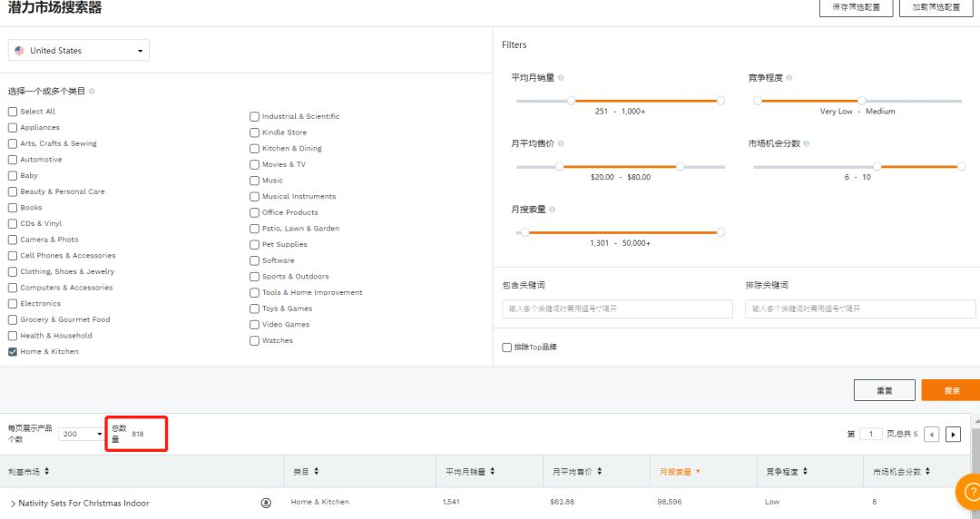Check the Pet Supplies category
The image size is (980, 519).
254,244
